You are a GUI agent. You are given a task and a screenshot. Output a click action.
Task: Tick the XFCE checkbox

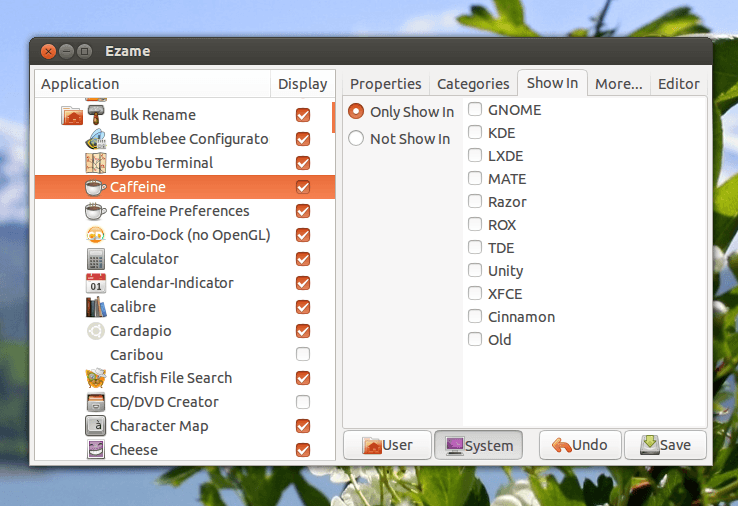pyautogui.click(x=475, y=294)
